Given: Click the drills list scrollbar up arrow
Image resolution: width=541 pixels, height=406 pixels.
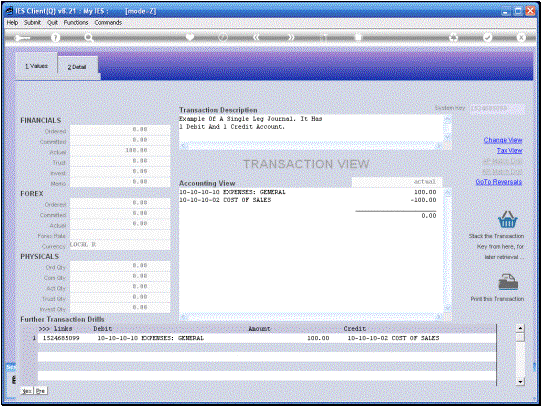Looking at the screenshot, I should click(x=520, y=328).
